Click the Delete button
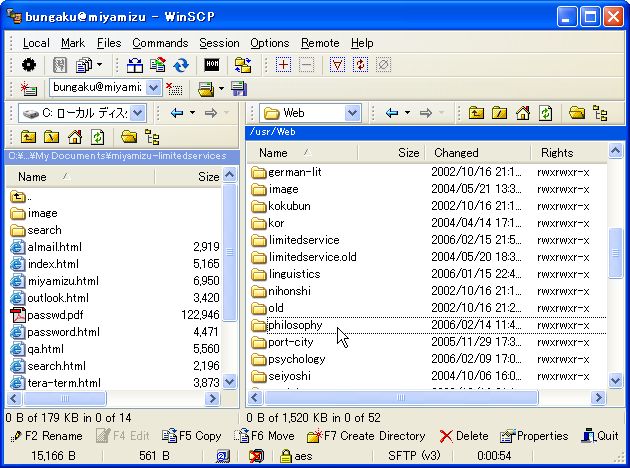The image size is (630, 468). tap(463, 436)
